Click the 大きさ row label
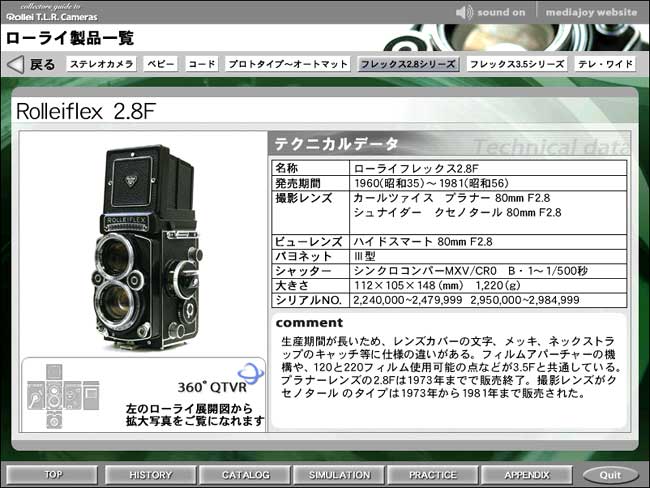The image size is (650, 488). click(292, 285)
